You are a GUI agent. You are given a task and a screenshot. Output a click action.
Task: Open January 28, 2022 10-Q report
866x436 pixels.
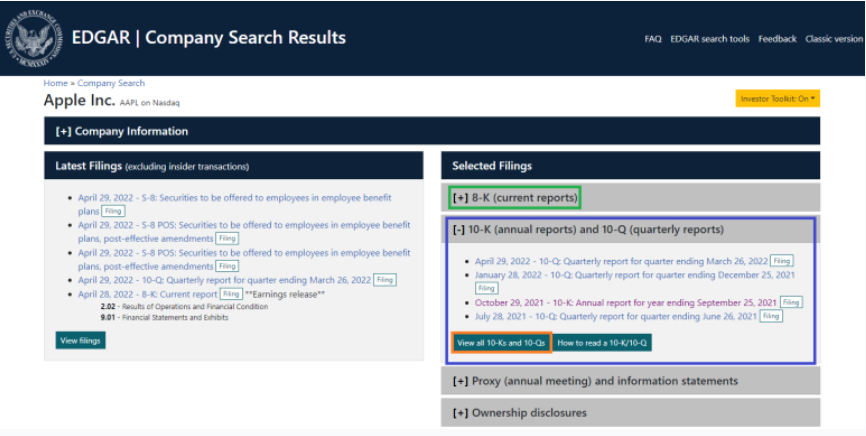pos(635,275)
